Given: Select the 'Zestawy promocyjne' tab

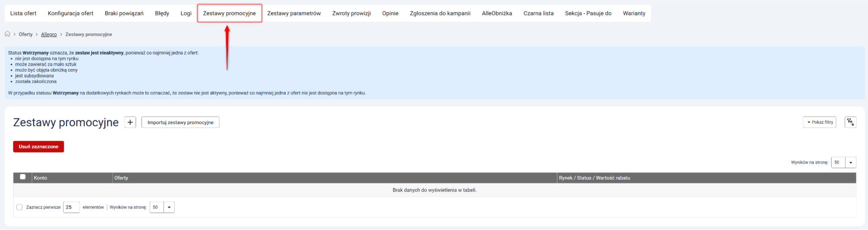Looking at the screenshot, I should pos(229,13).
